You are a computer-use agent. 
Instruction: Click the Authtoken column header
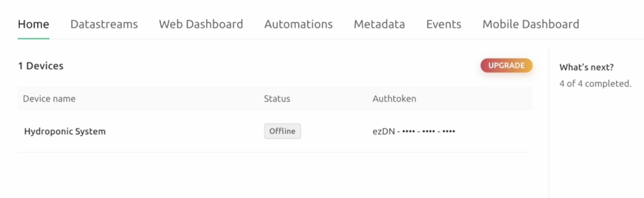(394, 99)
